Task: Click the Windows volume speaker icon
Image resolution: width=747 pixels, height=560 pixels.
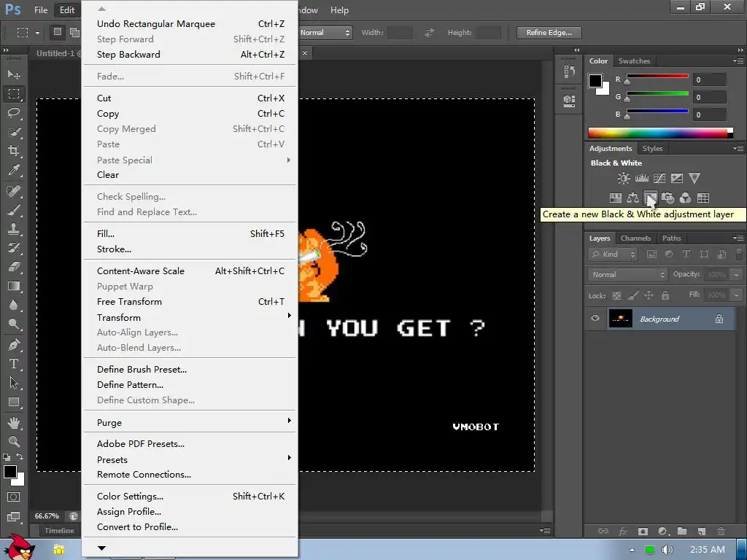Action: (x=667, y=550)
